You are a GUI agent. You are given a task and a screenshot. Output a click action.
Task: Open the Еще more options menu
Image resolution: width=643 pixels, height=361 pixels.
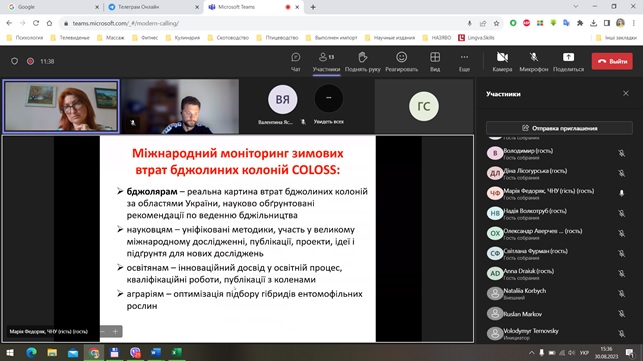(464, 62)
